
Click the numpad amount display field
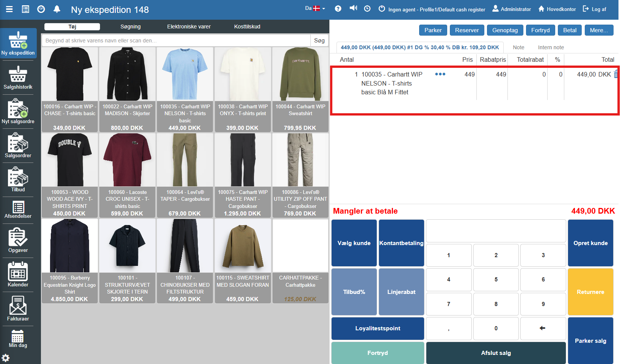point(496,231)
